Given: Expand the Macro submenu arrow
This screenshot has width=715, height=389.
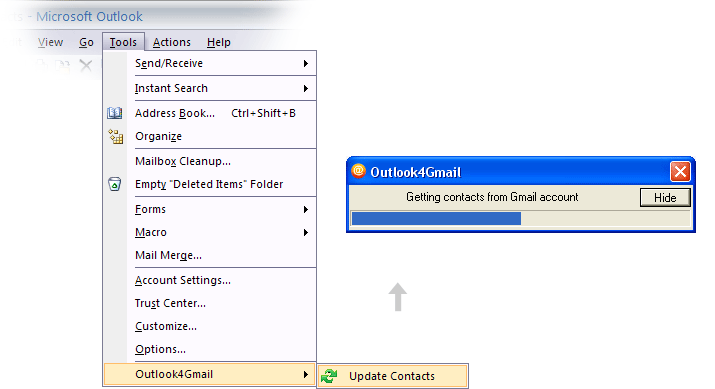Looking at the screenshot, I should (306, 233).
